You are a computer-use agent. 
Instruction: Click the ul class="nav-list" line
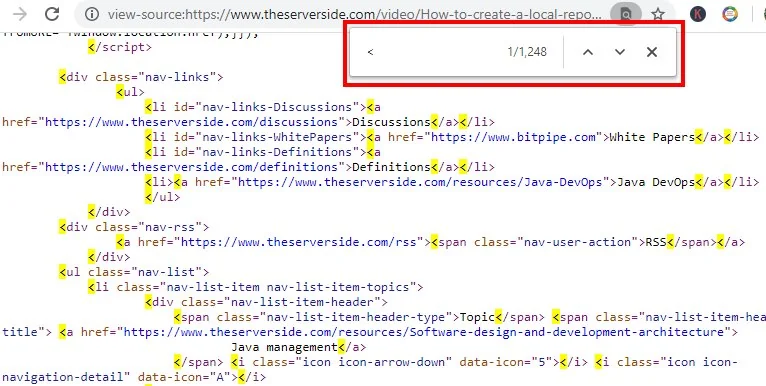(134, 272)
